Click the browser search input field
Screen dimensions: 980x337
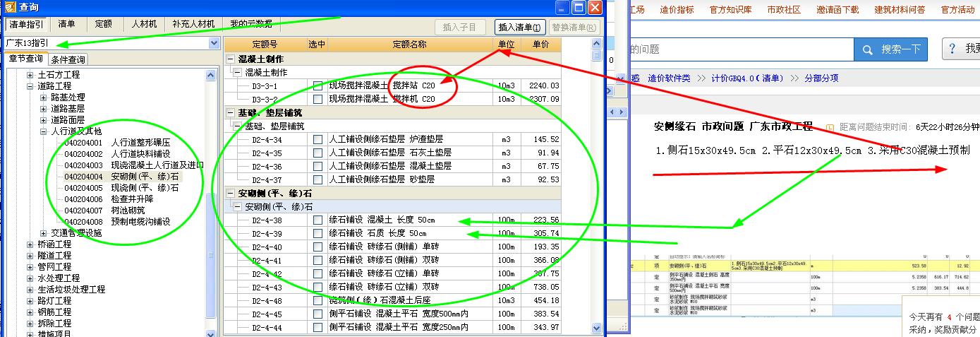741,49
